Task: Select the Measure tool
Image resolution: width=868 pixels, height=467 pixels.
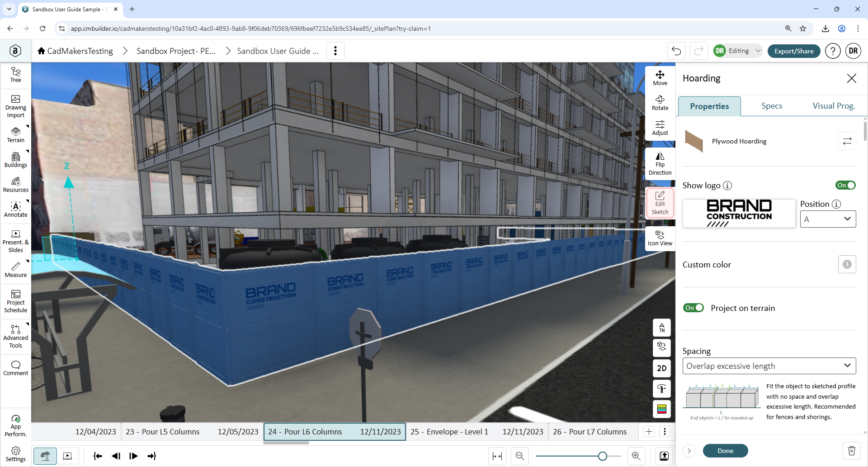Action: pos(16,270)
